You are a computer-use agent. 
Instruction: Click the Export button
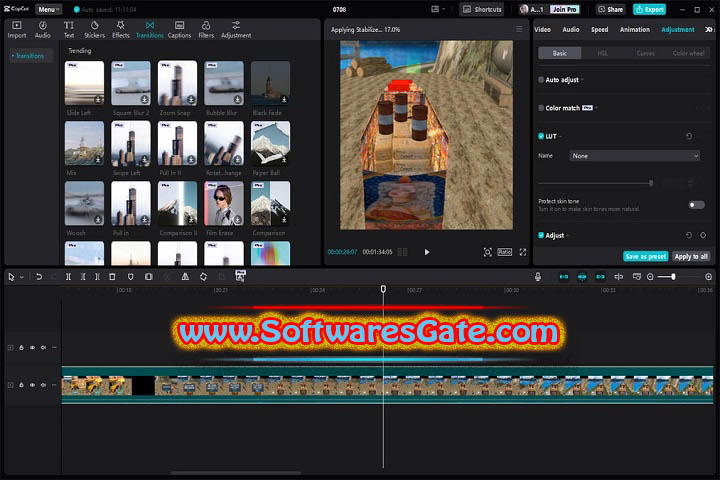649,9
